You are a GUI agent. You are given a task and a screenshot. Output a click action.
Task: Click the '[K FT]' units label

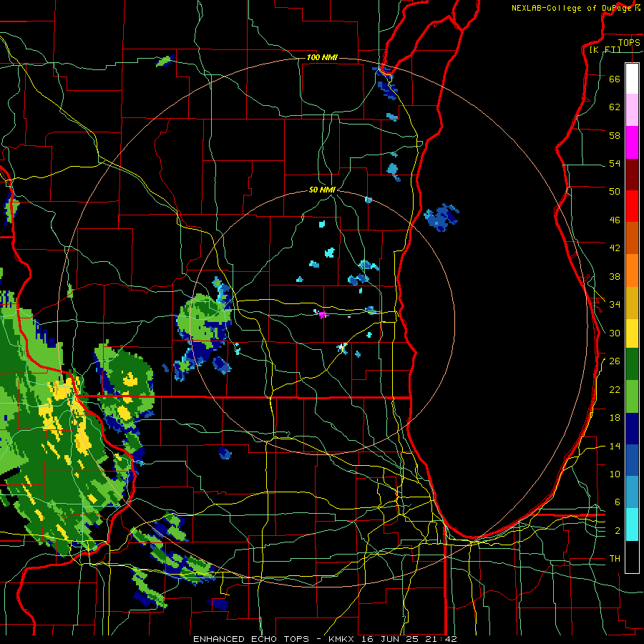(605, 49)
